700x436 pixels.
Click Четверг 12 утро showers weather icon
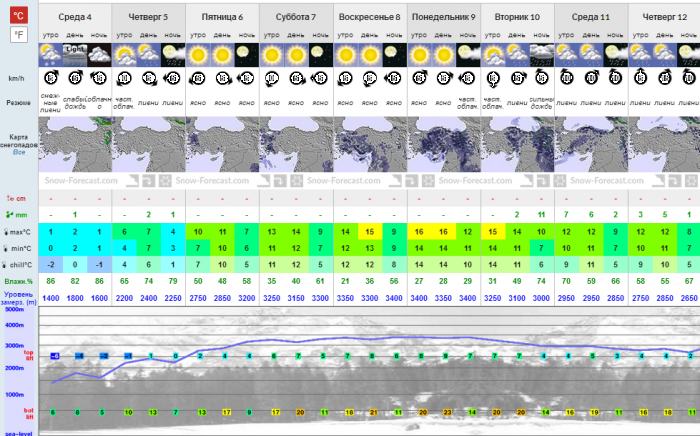click(x=640, y=55)
